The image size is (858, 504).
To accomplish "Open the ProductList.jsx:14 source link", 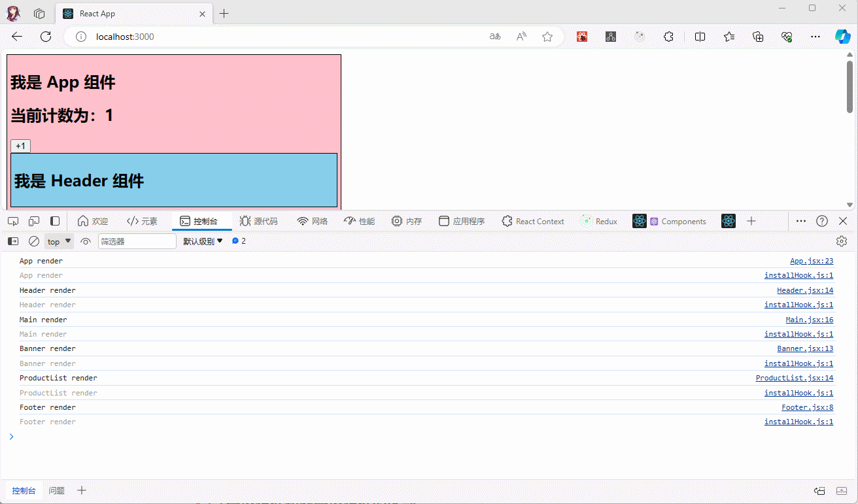I will coord(794,378).
